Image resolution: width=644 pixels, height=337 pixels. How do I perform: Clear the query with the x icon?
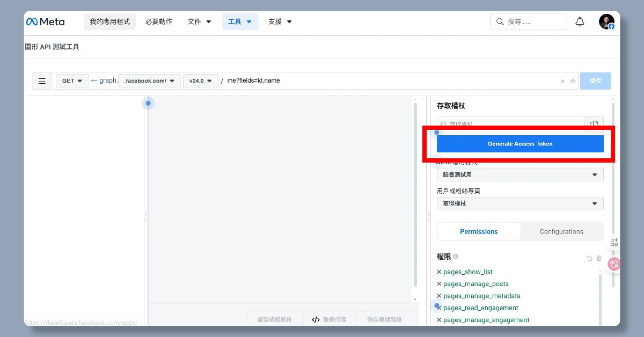point(562,82)
